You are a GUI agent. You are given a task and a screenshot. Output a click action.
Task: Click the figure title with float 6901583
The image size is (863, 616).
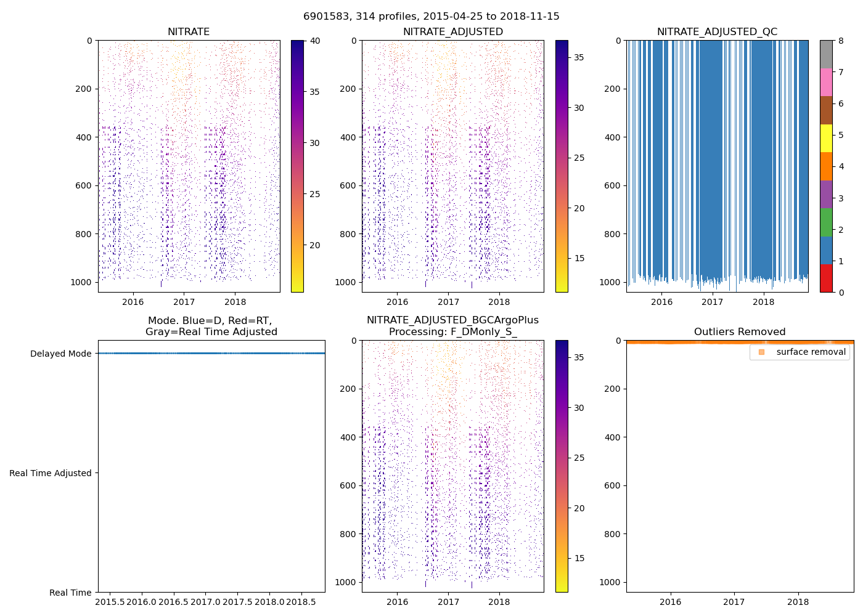pyautogui.click(x=431, y=17)
